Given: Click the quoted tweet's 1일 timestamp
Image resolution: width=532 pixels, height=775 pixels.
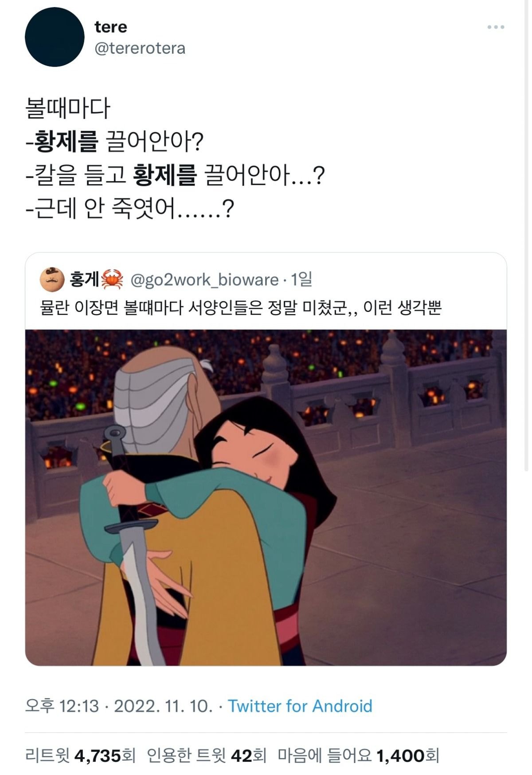Looking at the screenshot, I should [301, 279].
